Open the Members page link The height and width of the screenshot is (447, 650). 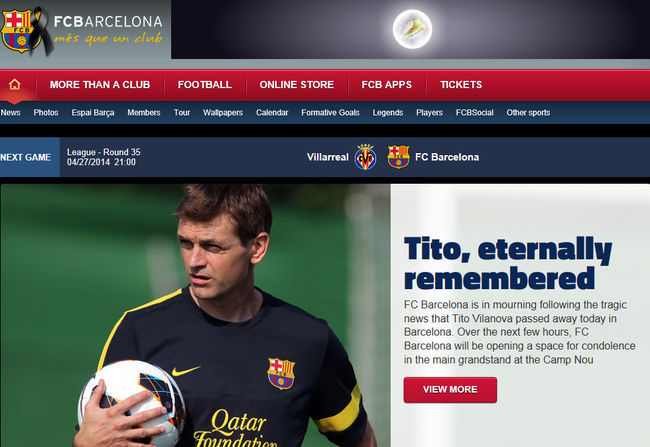pyautogui.click(x=144, y=113)
